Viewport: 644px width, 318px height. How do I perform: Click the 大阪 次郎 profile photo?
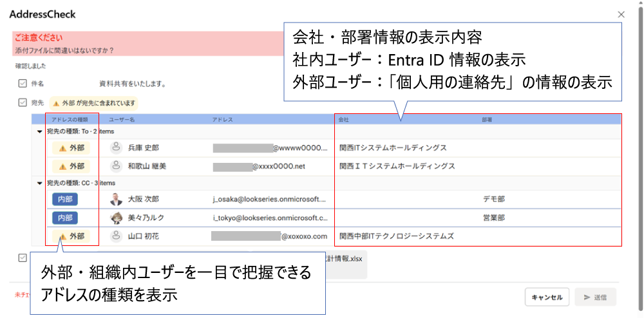tap(117, 199)
